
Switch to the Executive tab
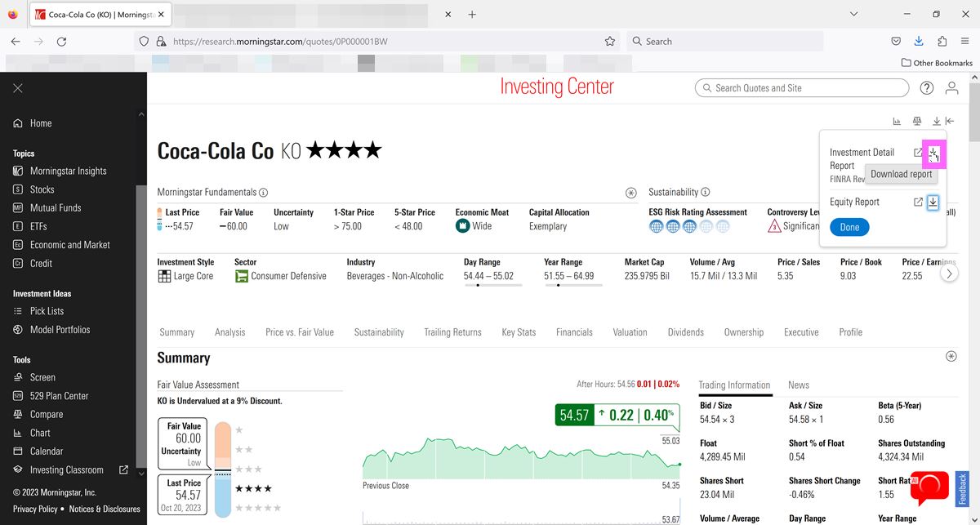pyautogui.click(x=801, y=332)
